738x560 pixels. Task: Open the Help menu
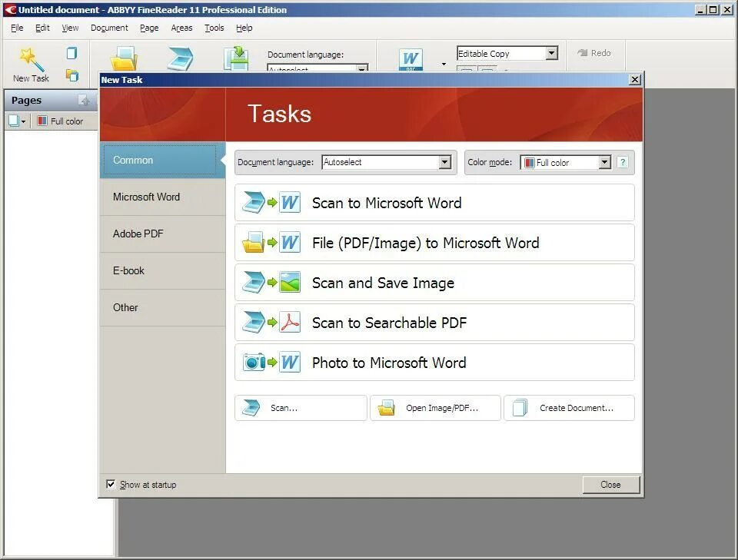coord(244,28)
